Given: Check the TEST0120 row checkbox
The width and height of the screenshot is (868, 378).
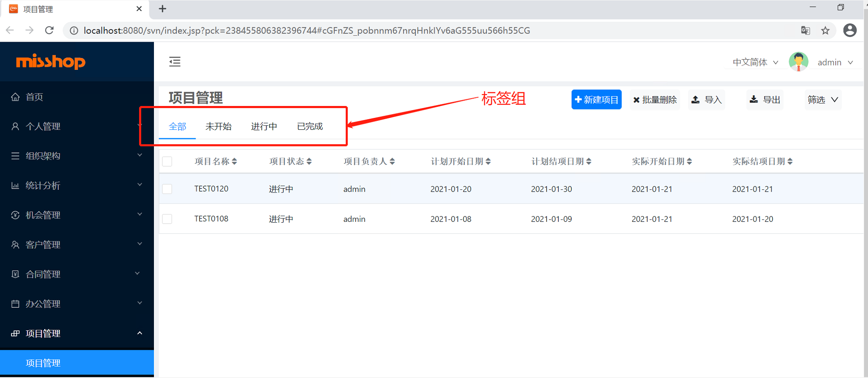Looking at the screenshot, I should (x=167, y=189).
